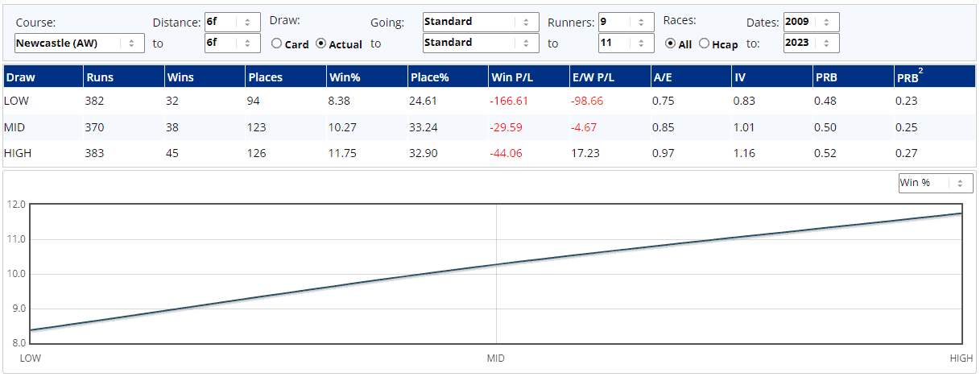Open the Win % chart metric dropdown

coord(936,183)
